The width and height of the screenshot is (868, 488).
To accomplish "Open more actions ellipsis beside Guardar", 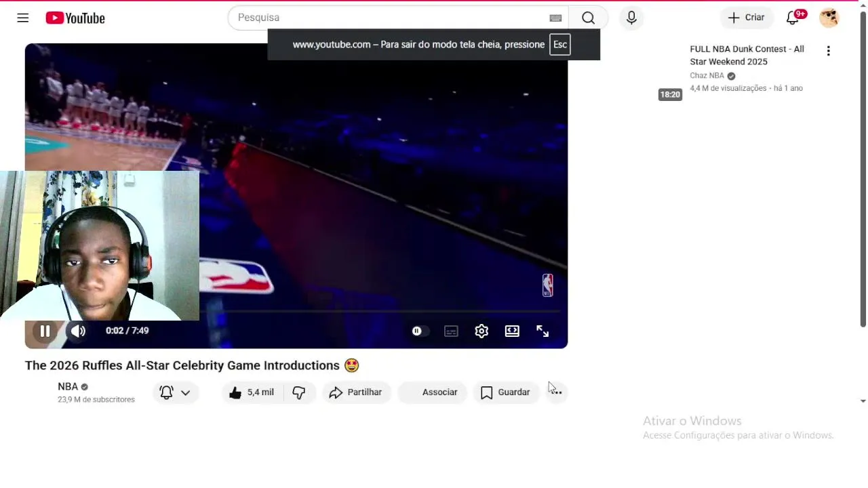I will (556, 392).
